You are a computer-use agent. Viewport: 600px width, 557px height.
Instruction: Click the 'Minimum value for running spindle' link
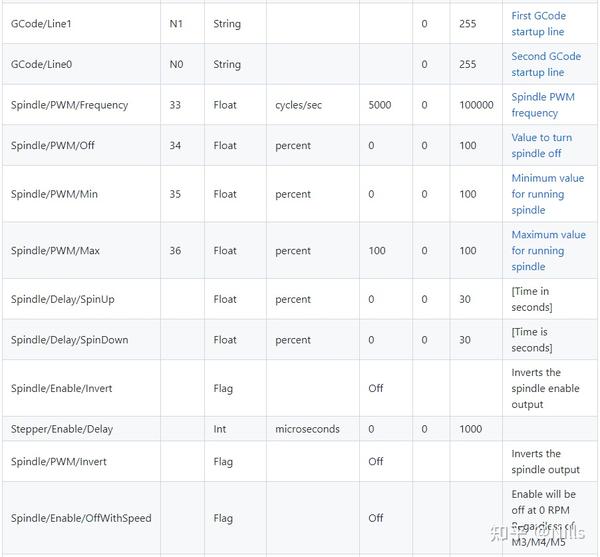[x=547, y=194]
